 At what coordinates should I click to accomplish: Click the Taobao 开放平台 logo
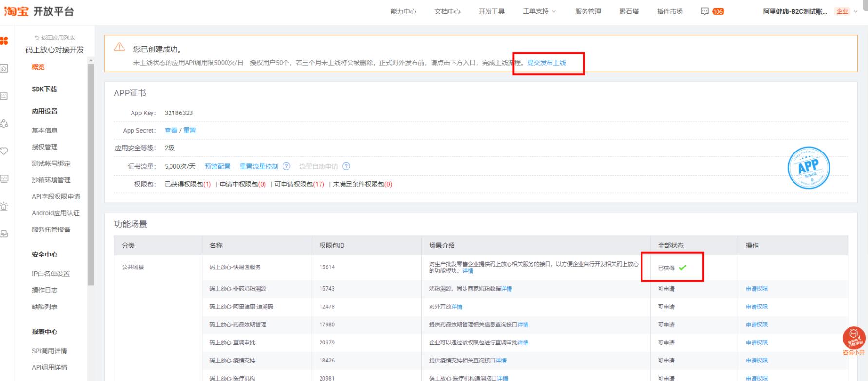click(x=39, y=11)
